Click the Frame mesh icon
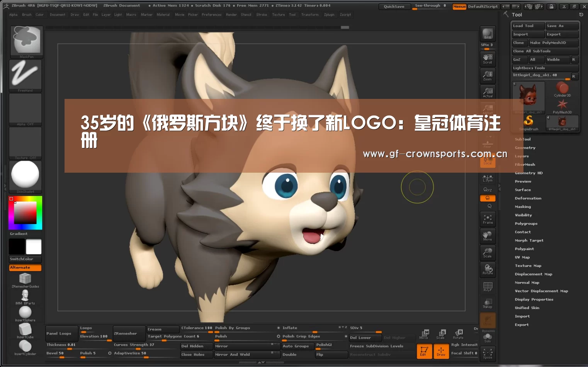Viewport: 588px width, 367px height. click(488, 219)
